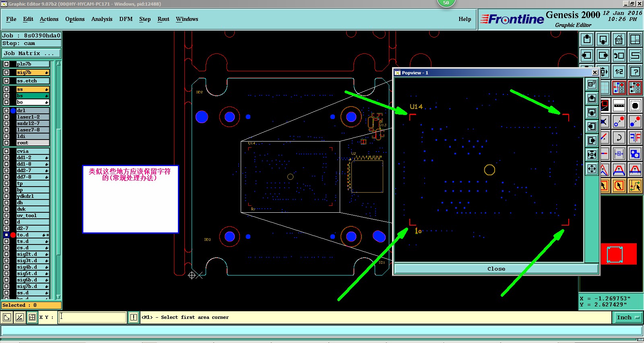Expand the Analysis menu
The width and height of the screenshot is (644, 343).
(x=102, y=19)
